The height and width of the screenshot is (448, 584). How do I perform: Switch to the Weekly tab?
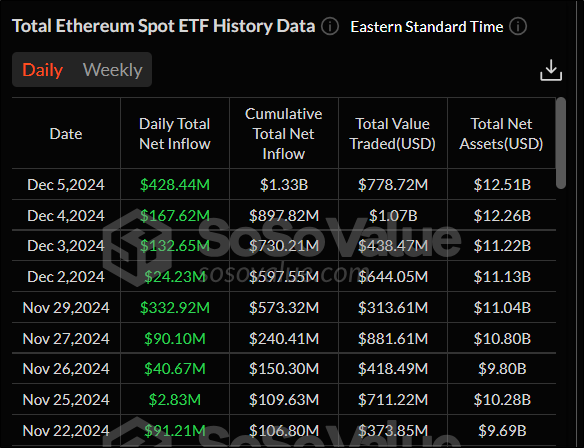click(112, 70)
